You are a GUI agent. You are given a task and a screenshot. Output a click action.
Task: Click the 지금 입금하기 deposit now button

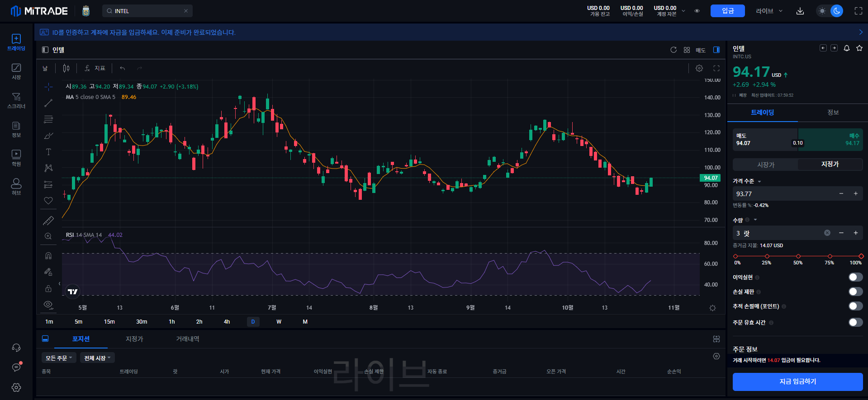798,382
